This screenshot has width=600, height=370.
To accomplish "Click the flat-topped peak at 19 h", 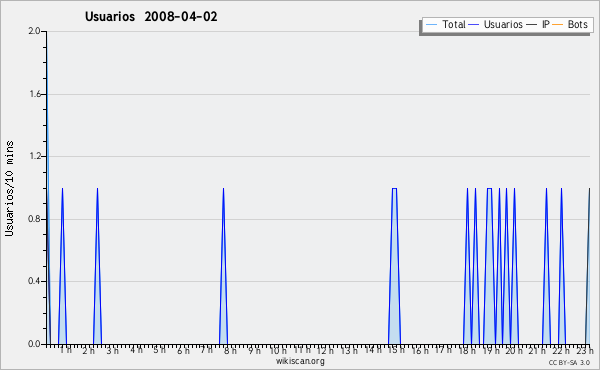I will (x=489, y=188).
